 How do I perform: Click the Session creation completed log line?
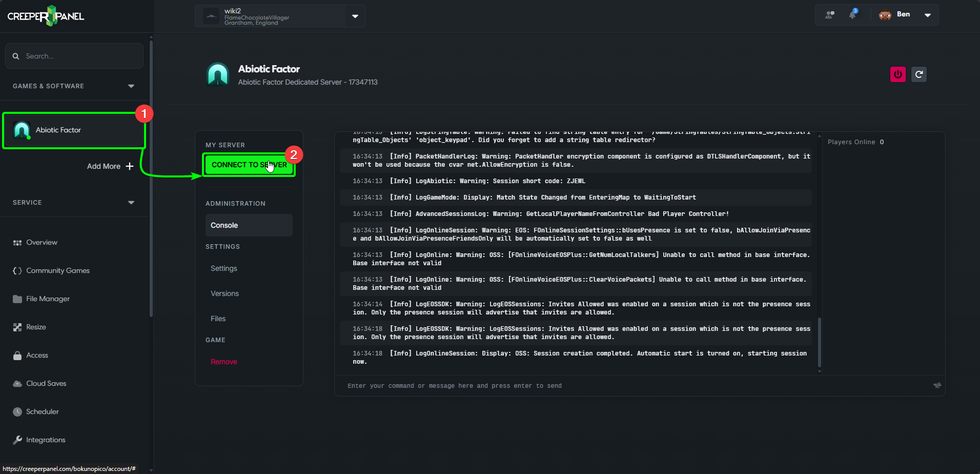pos(576,358)
